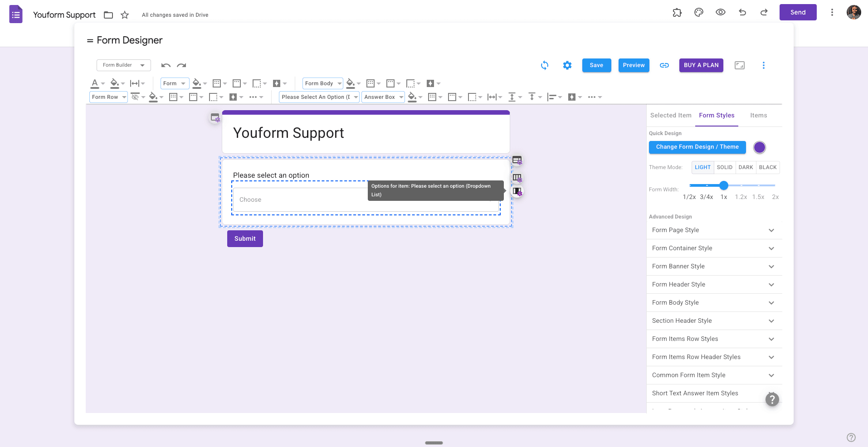The height and width of the screenshot is (447, 868).
Task: Click the Change Form Design / Theme button
Action: click(x=697, y=147)
